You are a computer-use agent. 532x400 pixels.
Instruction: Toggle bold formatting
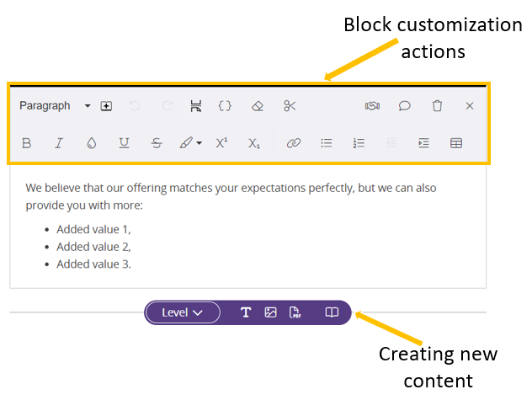click(x=26, y=143)
